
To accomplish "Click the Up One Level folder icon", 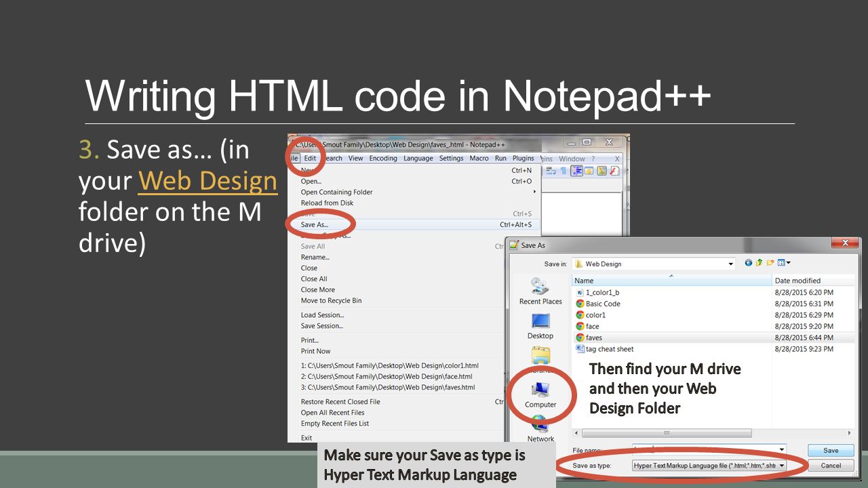I will 759,263.
